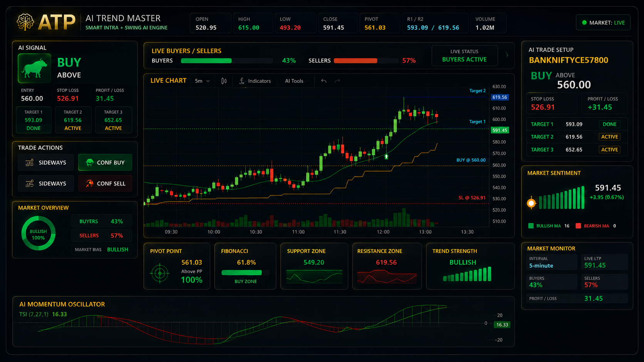Click the OPEN 520.95 header box

pos(210,23)
